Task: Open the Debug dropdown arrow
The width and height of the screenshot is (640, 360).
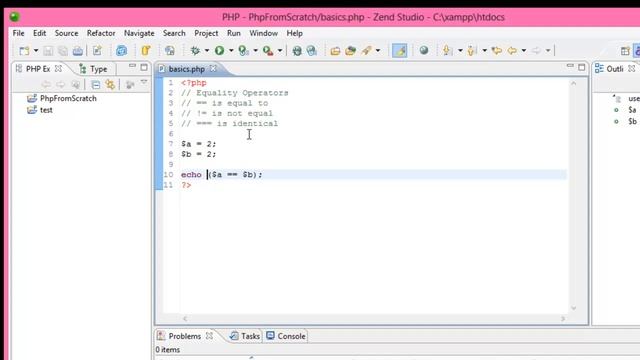Action: click(x=207, y=51)
